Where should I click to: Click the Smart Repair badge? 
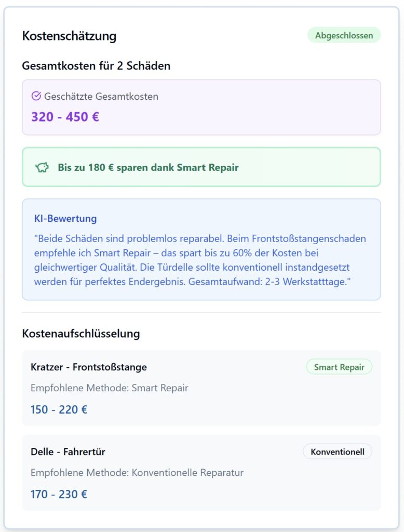coord(339,367)
